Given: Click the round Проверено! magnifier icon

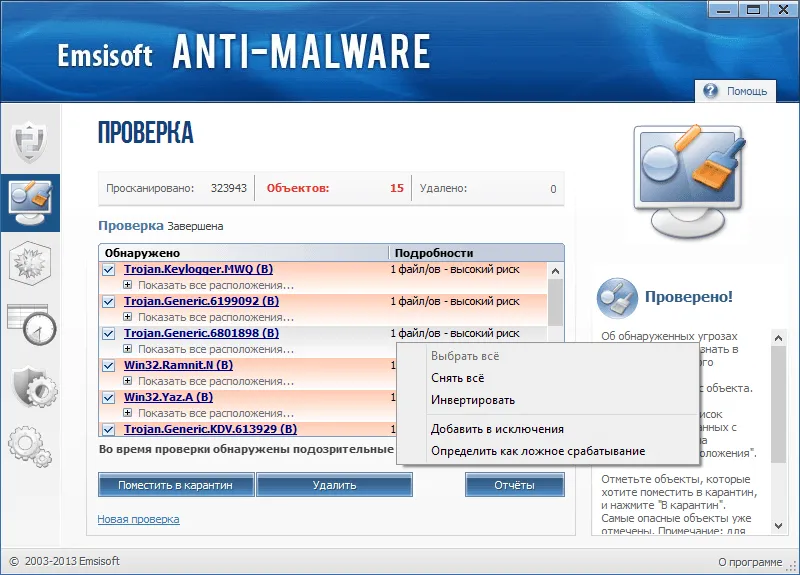Looking at the screenshot, I should point(617,298).
